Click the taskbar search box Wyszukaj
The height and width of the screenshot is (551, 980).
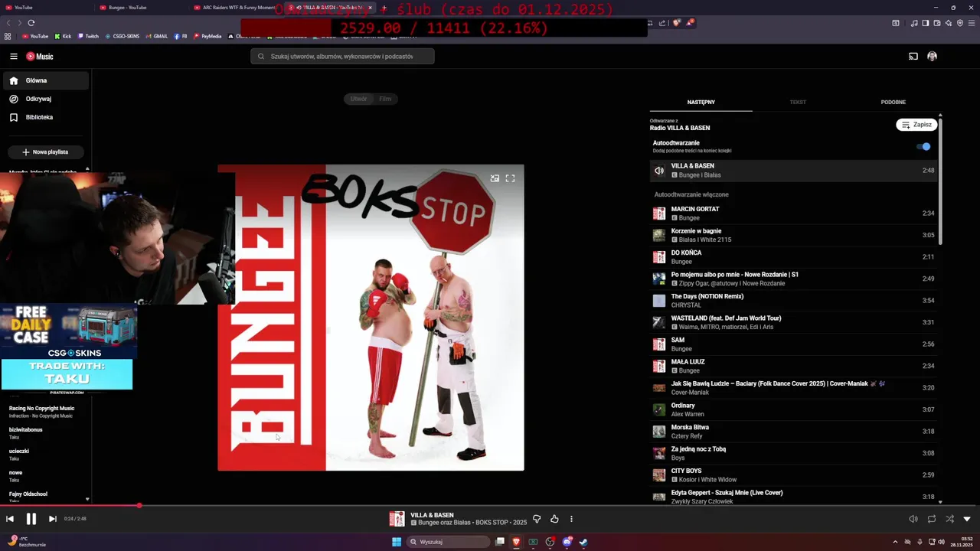(448, 542)
